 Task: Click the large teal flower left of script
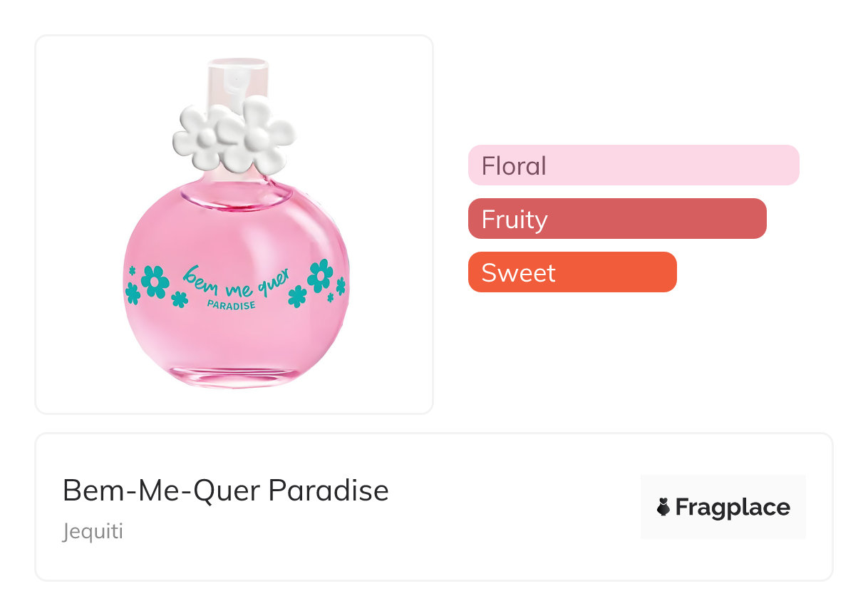click(155, 282)
